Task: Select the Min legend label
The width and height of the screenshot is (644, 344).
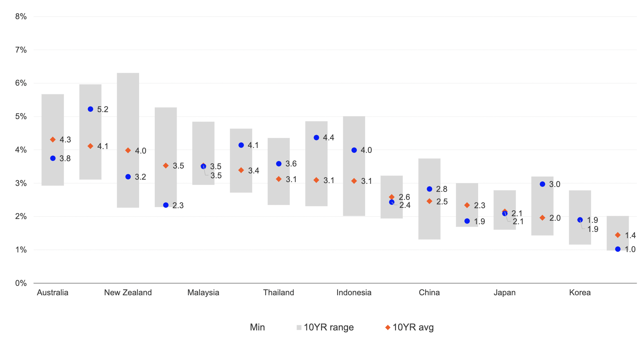Action: click(257, 328)
